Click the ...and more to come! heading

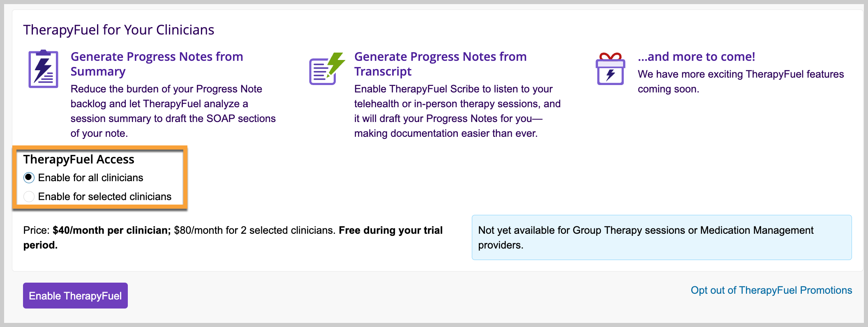pyautogui.click(x=697, y=56)
